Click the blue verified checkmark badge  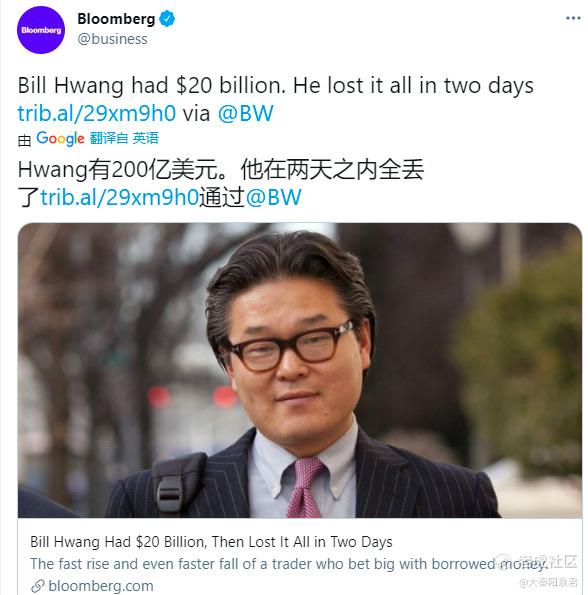167,19
